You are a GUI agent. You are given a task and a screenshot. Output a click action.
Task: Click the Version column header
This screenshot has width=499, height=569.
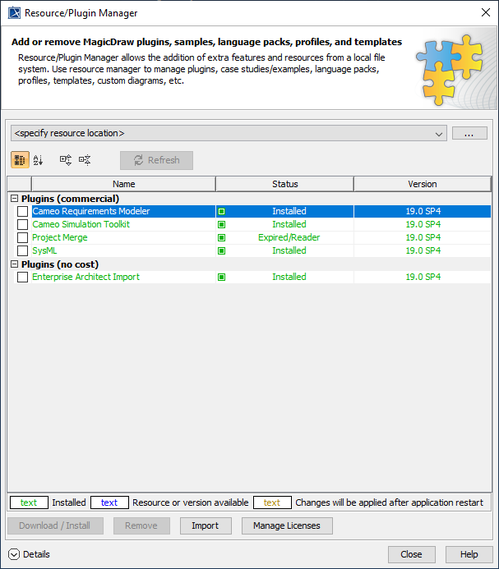[x=422, y=184]
